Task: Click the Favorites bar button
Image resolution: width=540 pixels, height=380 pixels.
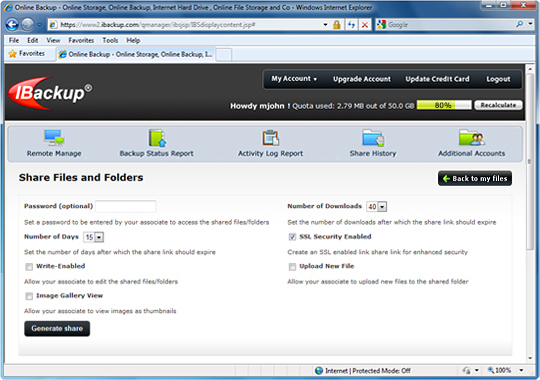Action: tap(27, 54)
